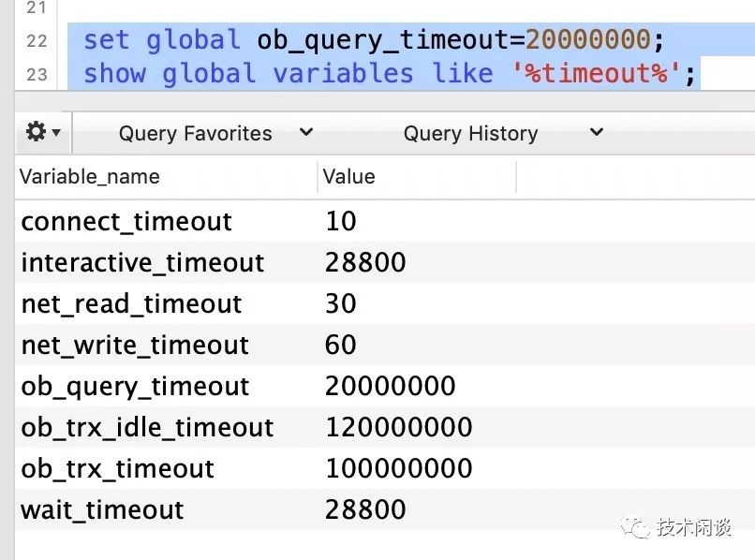This screenshot has width=755, height=560.
Task: Click line number 21 in the editor gutter
Action: pos(37,7)
